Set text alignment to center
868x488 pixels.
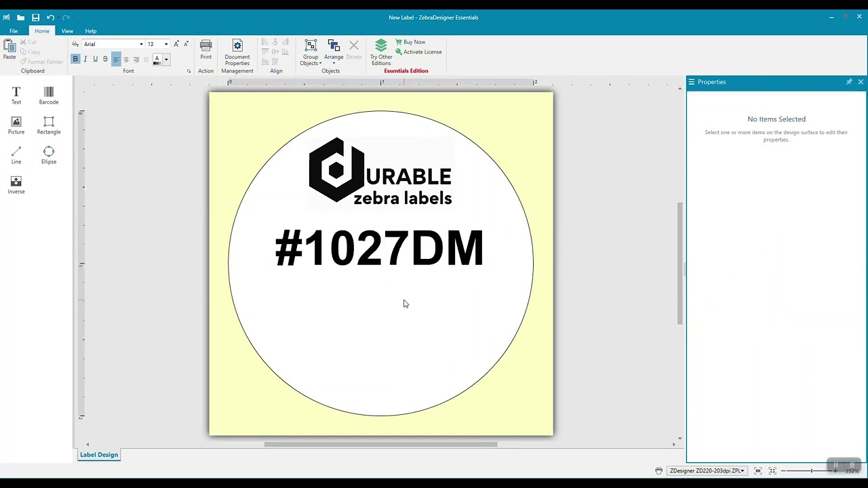tap(126, 59)
